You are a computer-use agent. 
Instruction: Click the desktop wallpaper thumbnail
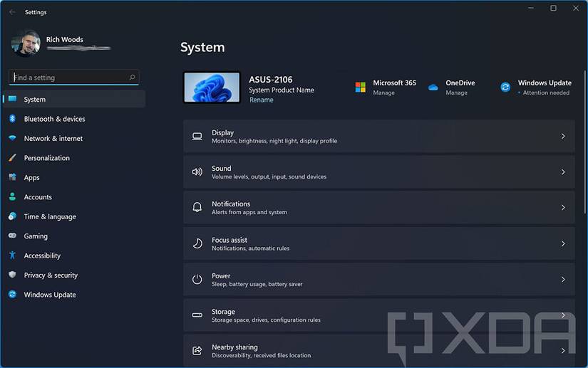point(212,88)
